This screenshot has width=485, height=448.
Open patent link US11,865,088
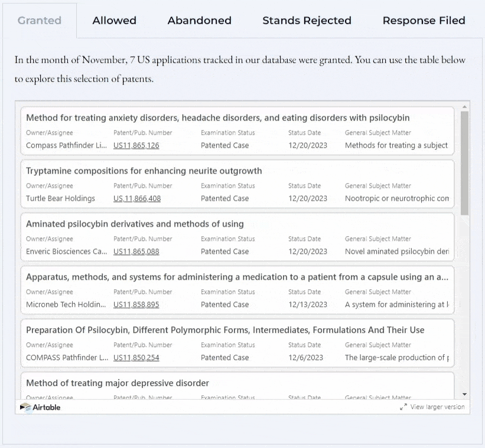click(136, 251)
